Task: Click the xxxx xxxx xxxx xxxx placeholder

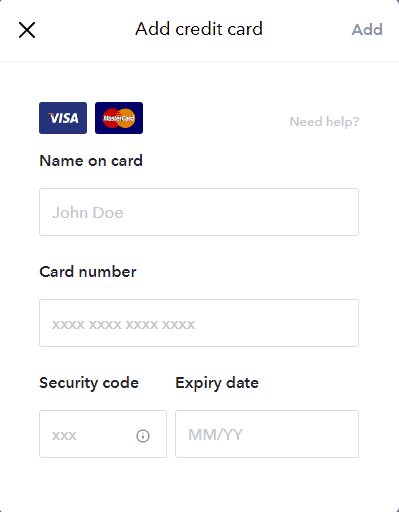Action: [123, 324]
